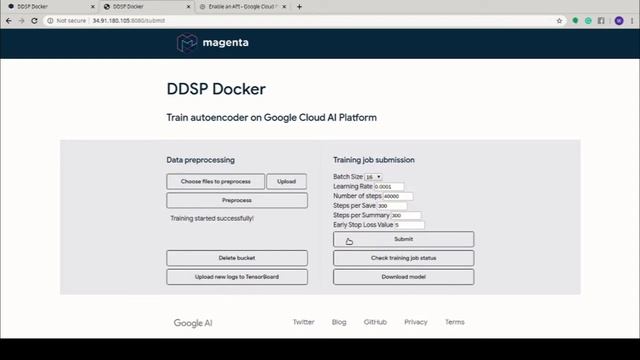The image size is (640, 360).
Task: Click the Not secure info icon
Action: [50, 20]
